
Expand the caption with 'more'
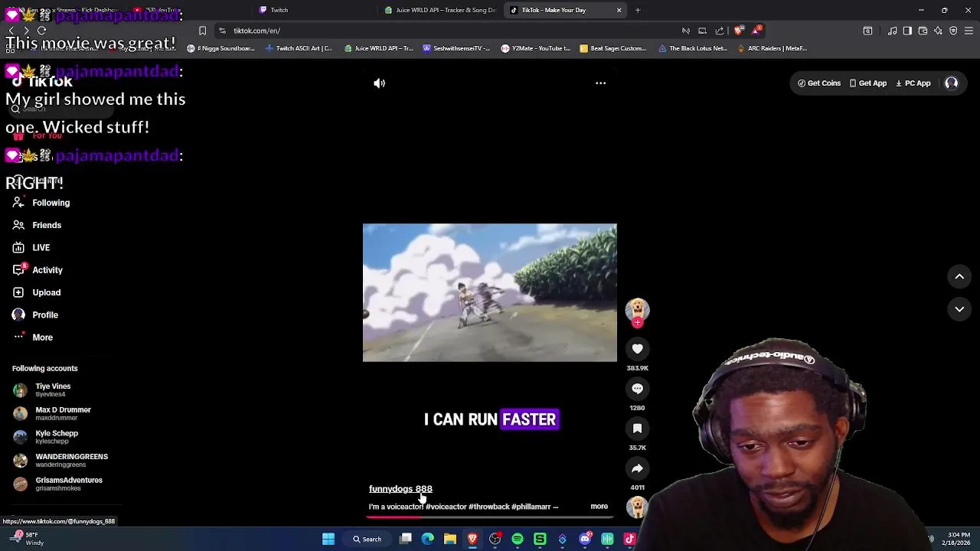[x=599, y=507]
